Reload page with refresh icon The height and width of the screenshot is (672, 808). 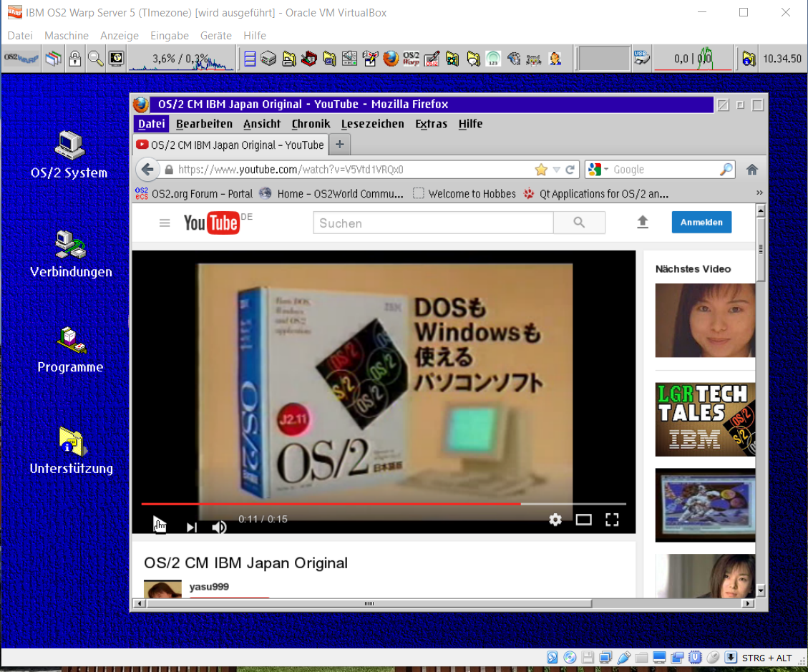570,170
